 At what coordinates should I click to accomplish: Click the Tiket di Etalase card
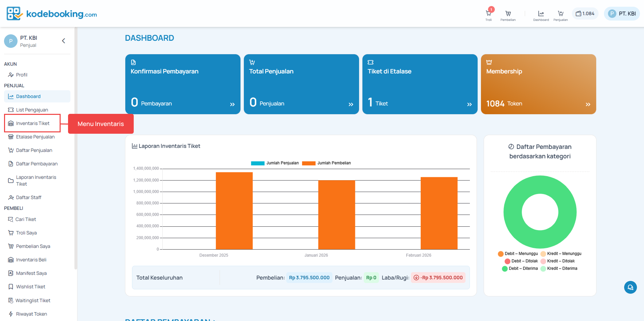420,84
